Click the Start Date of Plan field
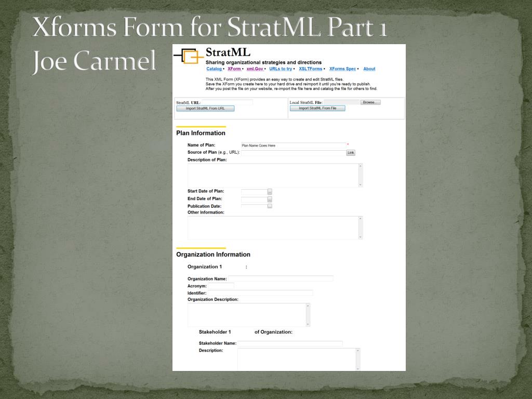Image resolution: width=532 pixels, height=399 pixels. pos(254,192)
